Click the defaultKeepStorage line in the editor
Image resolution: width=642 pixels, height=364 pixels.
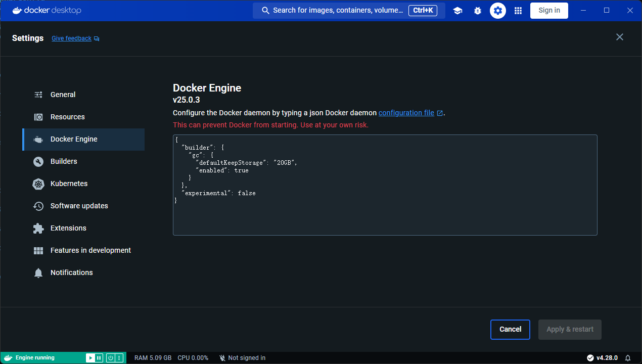[246, 163]
